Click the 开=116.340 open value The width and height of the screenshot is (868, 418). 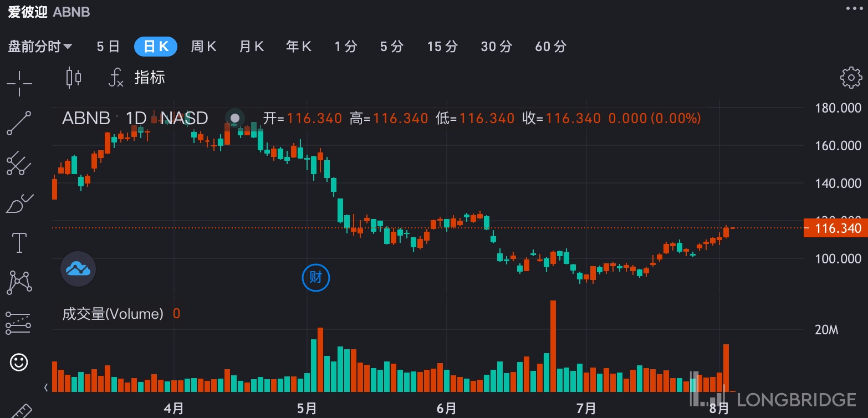point(303,118)
